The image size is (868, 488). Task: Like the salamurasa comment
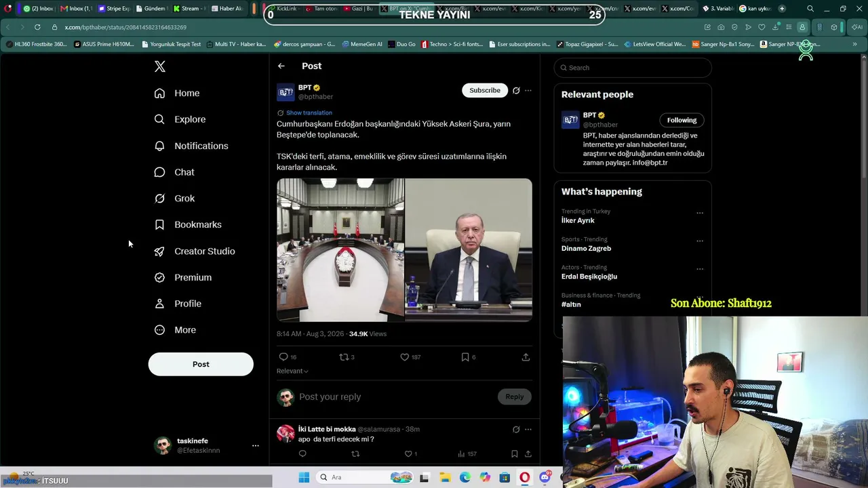click(411, 454)
